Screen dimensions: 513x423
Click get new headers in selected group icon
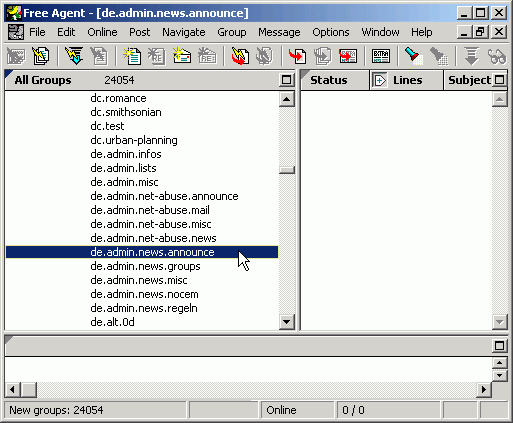(x=74, y=56)
